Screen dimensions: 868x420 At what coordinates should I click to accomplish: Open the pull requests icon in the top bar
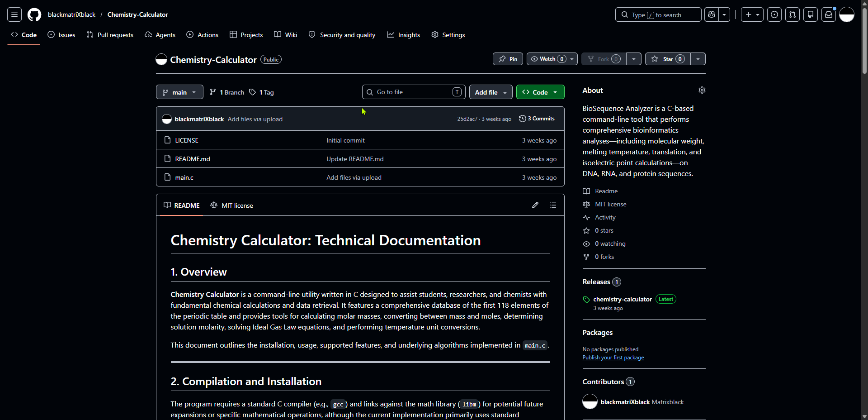[x=793, y=14]
